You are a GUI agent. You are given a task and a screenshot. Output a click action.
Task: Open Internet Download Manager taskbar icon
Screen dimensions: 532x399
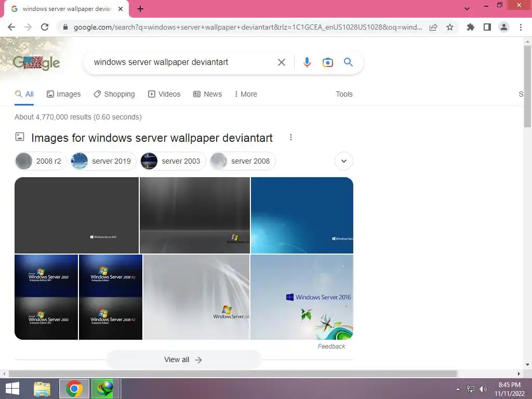tap(105, 389)
